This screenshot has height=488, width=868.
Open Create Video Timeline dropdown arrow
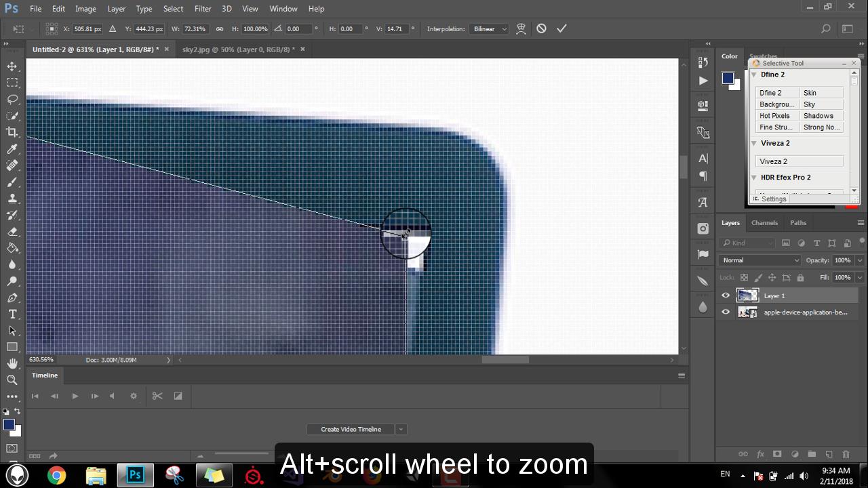(x=401, y=429)
